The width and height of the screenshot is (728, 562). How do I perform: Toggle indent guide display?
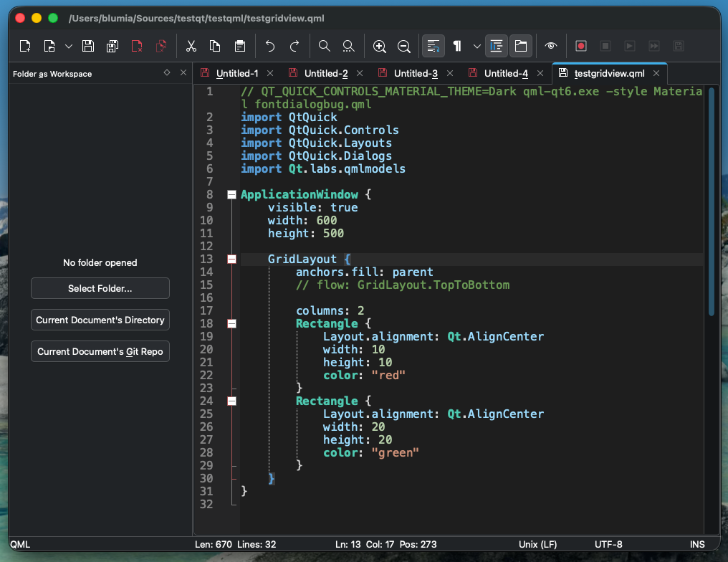497,46
